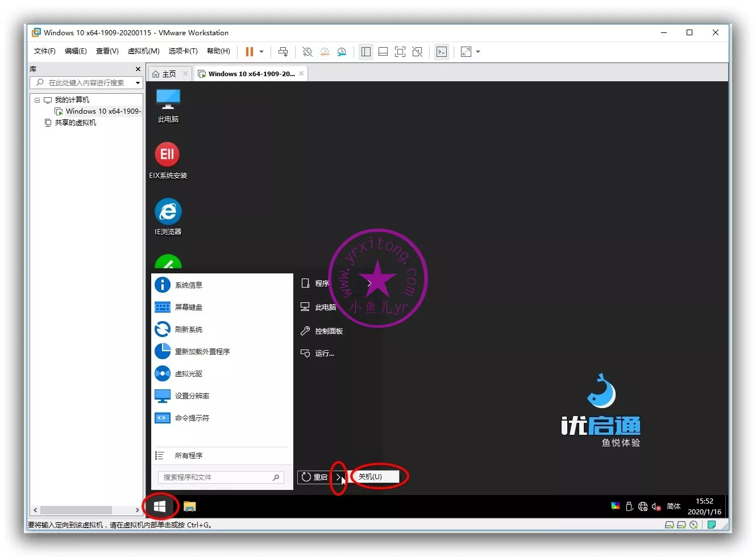The image size is (756, 557).
Task: Click the send Ctrl+Alt+Del toolbar icon
Action: (x=283, y=52)
